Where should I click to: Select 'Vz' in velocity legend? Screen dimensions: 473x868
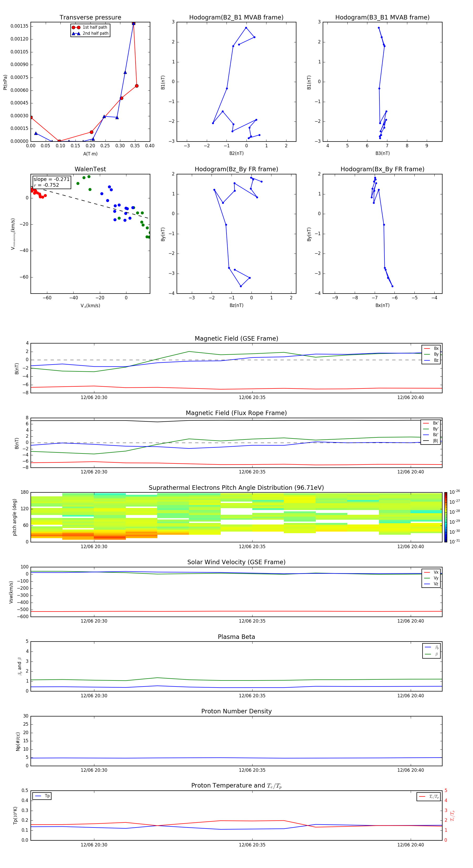pos(431,584)
